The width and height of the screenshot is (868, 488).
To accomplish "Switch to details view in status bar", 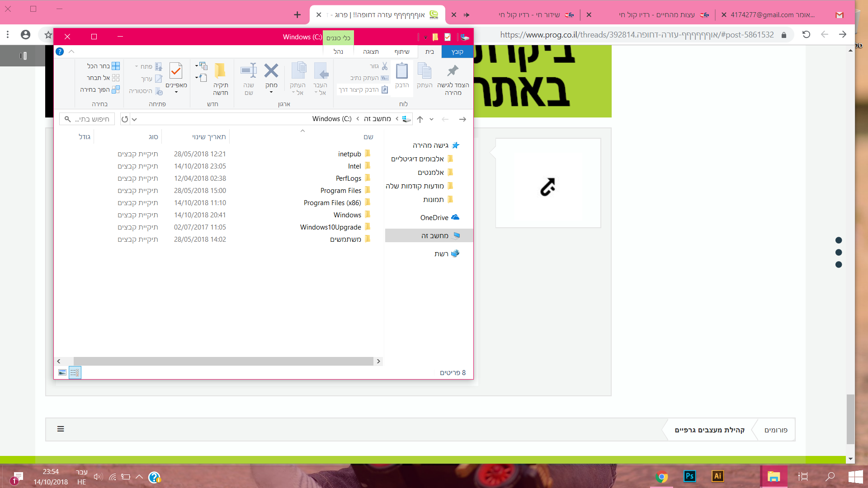I will [75, 373].
